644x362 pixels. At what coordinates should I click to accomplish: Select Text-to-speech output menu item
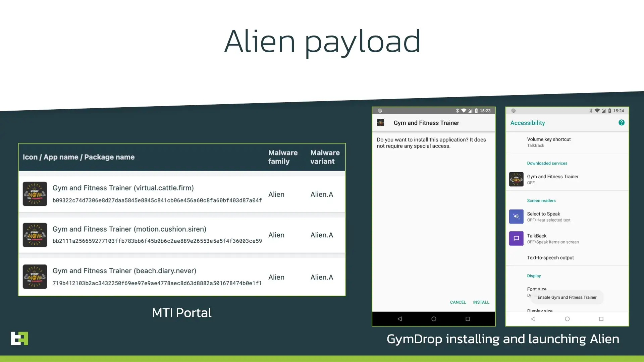click(550, 257)
